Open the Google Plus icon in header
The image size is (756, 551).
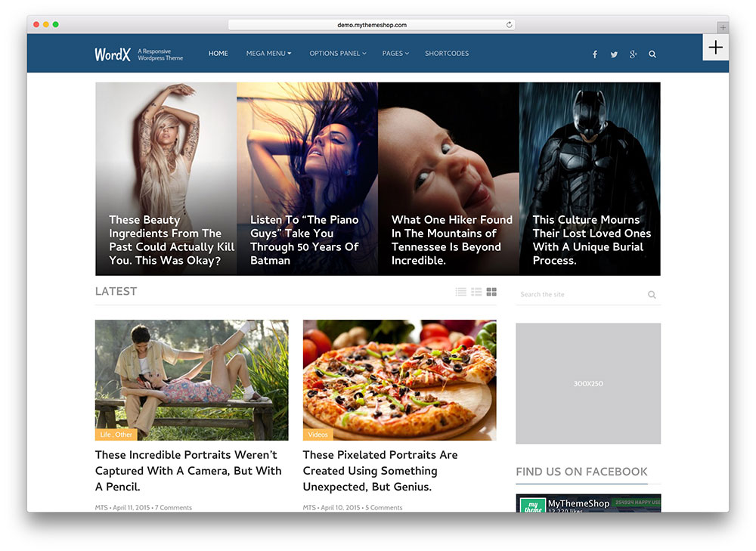633,54
